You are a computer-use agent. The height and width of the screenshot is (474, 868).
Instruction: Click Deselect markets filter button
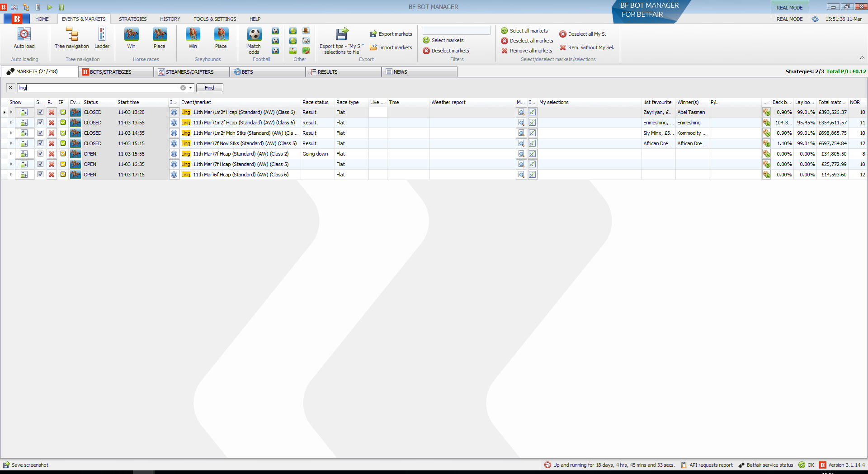coord(446,51)
